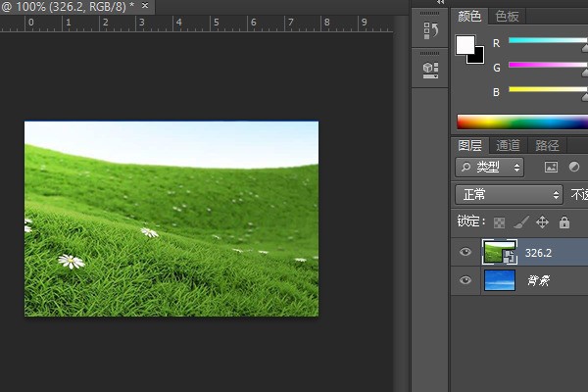Switch to the 图层 tab
The height and width of the screenshot is (392, 588).
click(x=469, y=145)
